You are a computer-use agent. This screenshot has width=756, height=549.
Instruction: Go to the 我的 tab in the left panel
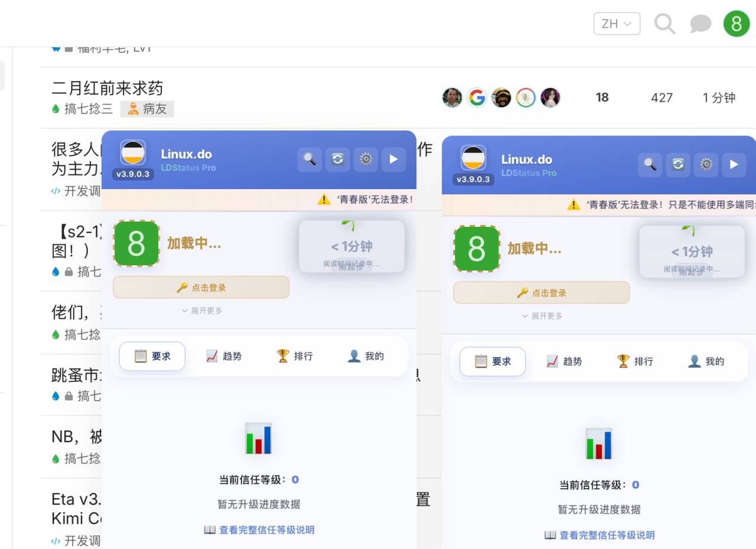point(366,356)
